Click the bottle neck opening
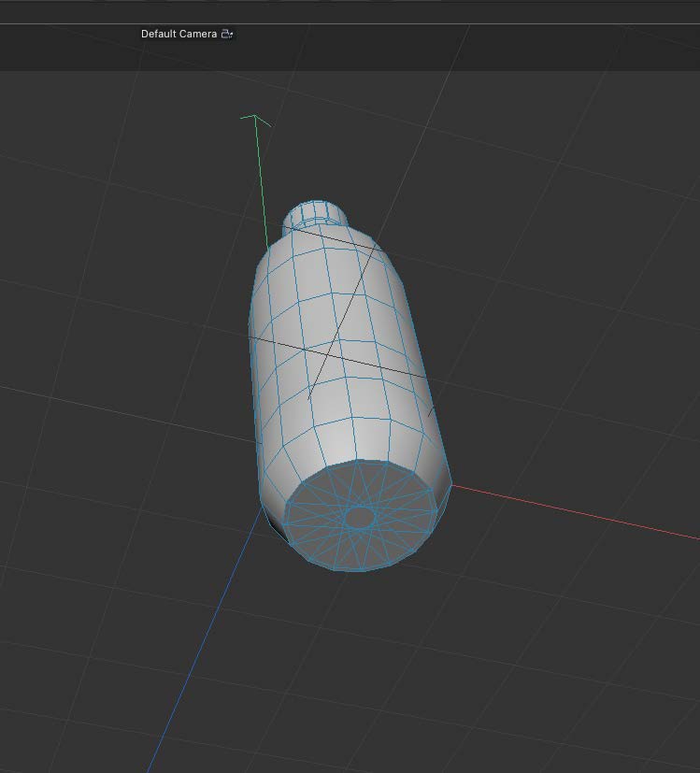Image resolution: width=700 pixels, height=773 pixels. (x=317, y=211)
